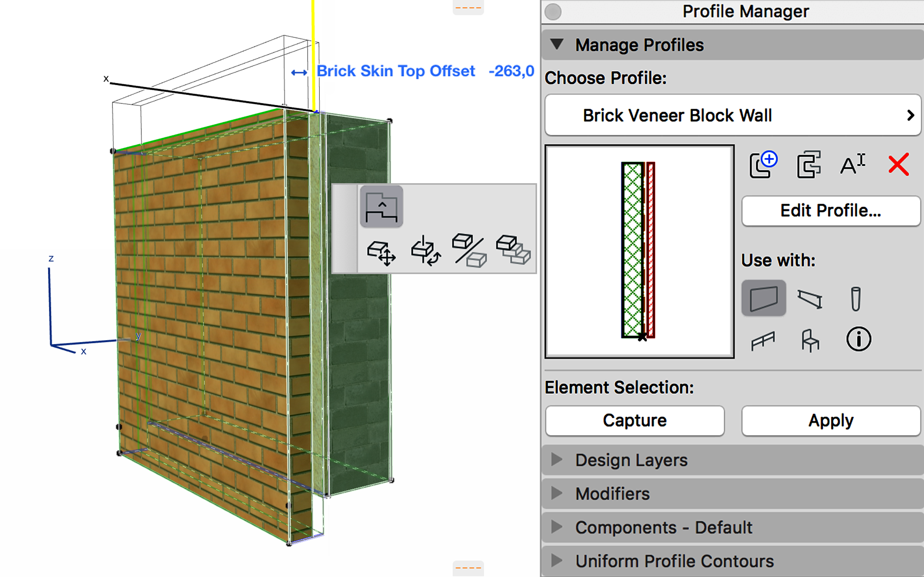This screenshot has height=577, width=924.
Task: Click the Rename Profile icon
Action: (x=853, y=165)
